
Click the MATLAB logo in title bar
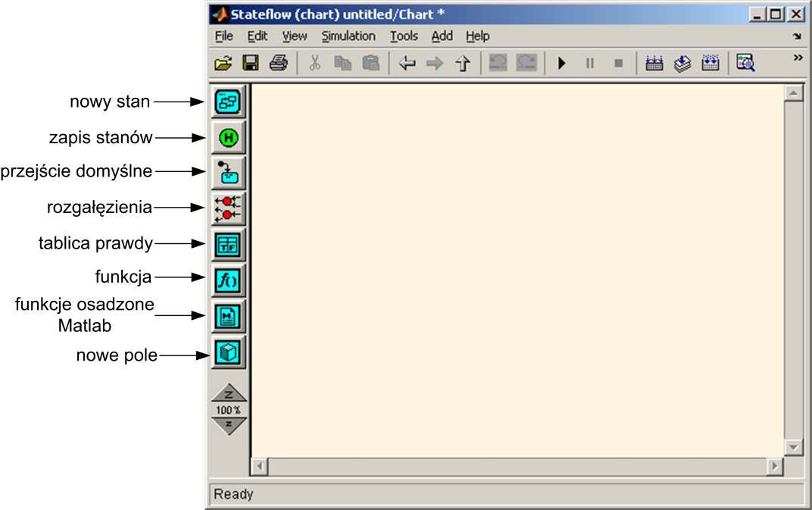click(220, 14)
